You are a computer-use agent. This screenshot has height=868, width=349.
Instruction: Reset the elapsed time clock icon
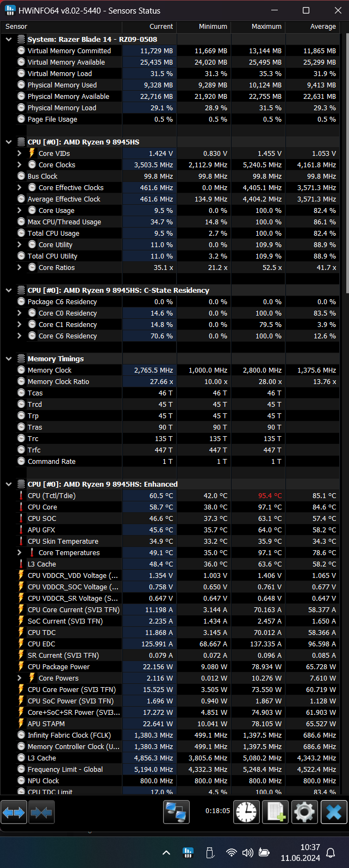point(246,812)
